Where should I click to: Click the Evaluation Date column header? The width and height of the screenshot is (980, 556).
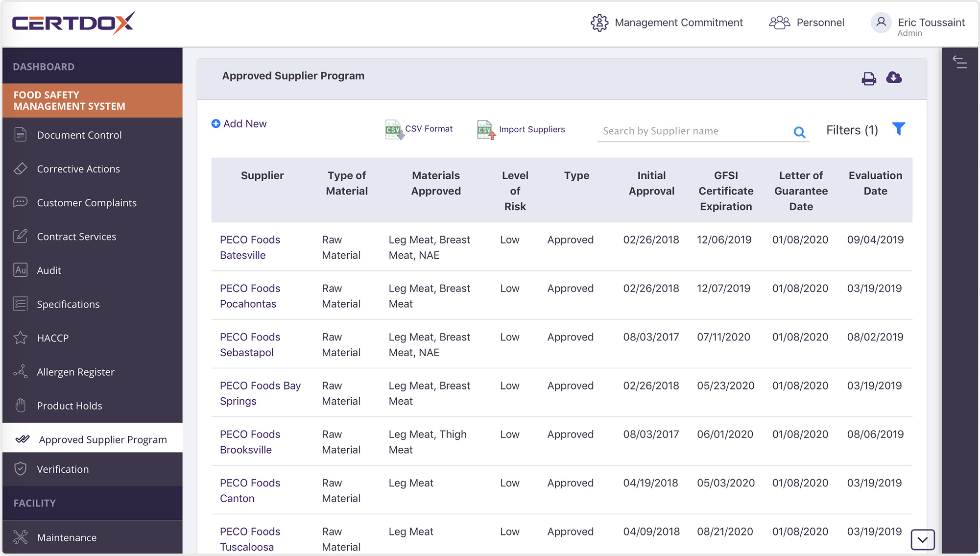tap(875, 183)
